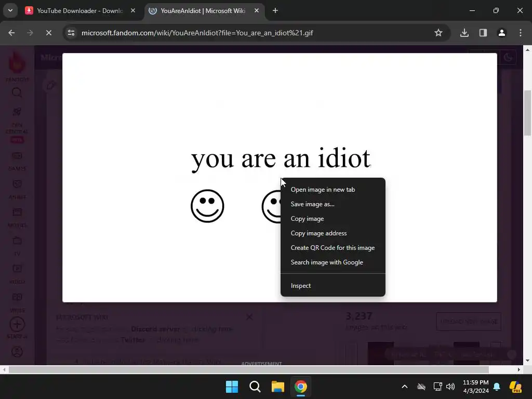
Task: Open volume control in system tray
Action: click(450, 387)
